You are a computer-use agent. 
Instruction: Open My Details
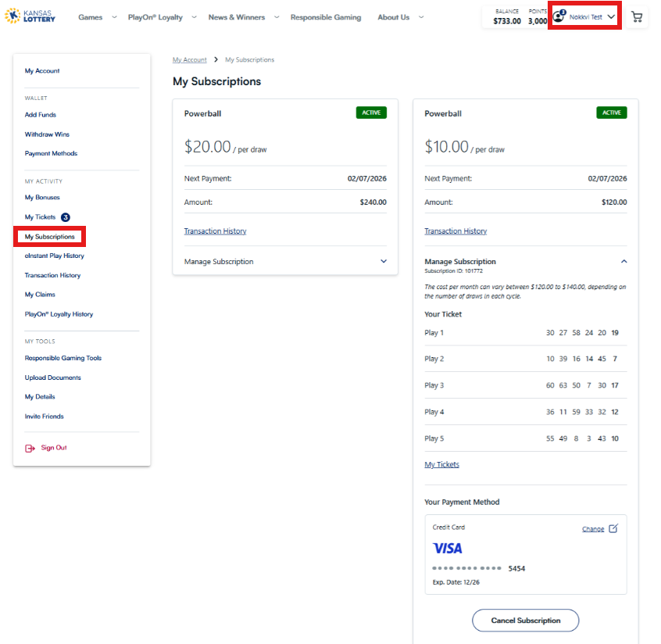[40, 397]
